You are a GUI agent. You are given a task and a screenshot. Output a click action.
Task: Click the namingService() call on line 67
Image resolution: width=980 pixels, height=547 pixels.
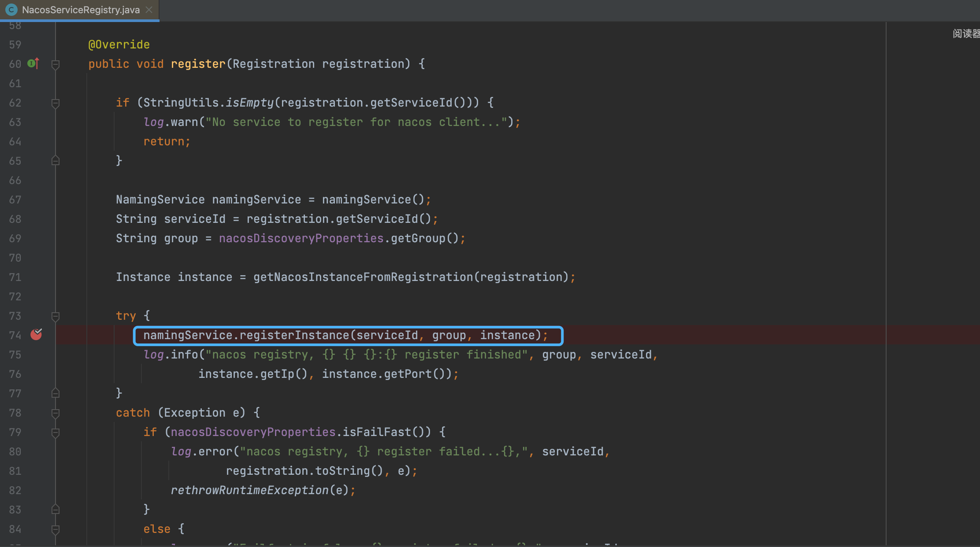[373, 200]
